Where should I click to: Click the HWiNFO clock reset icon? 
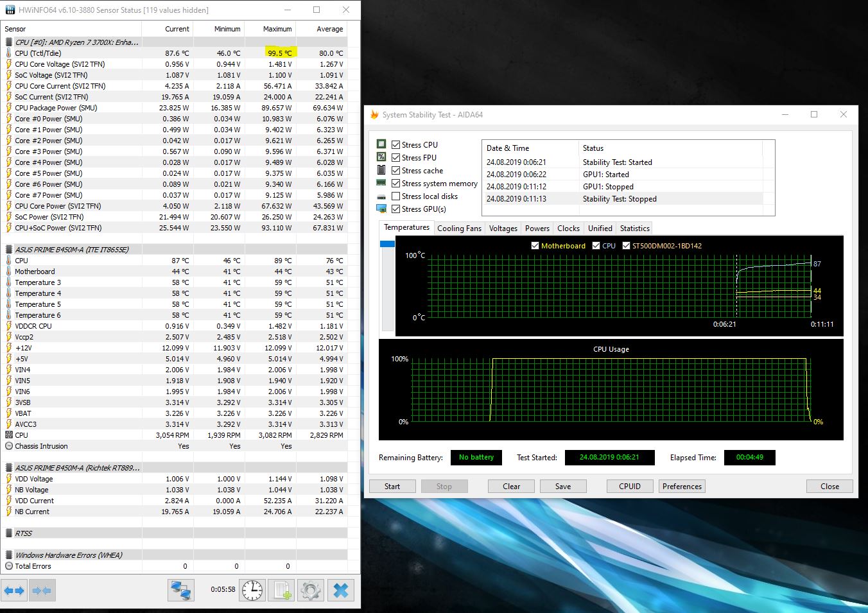click(x=252, y=590)
